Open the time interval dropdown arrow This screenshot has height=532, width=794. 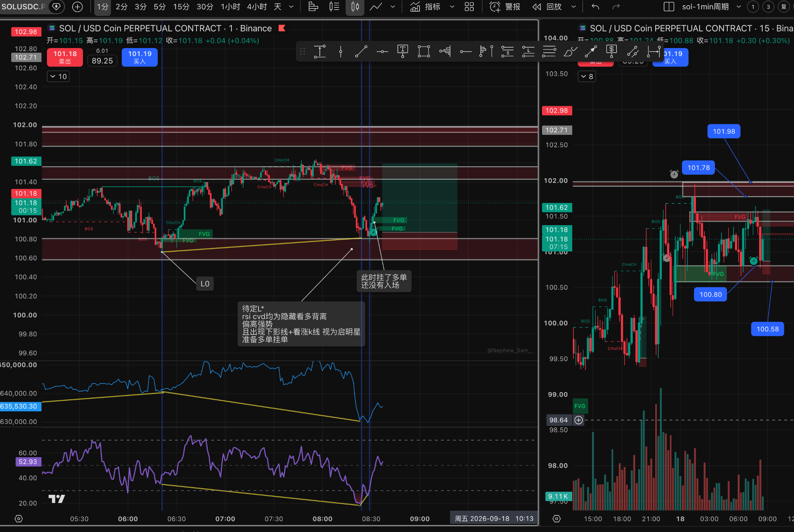tap(291, 7)
